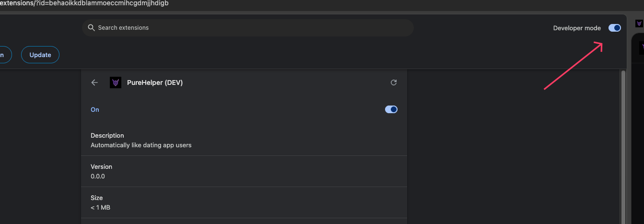Viewport: 644px width, 224px height.
Task: Click the PureHelper (DEV) title text
Action: (x=155, y=83)
